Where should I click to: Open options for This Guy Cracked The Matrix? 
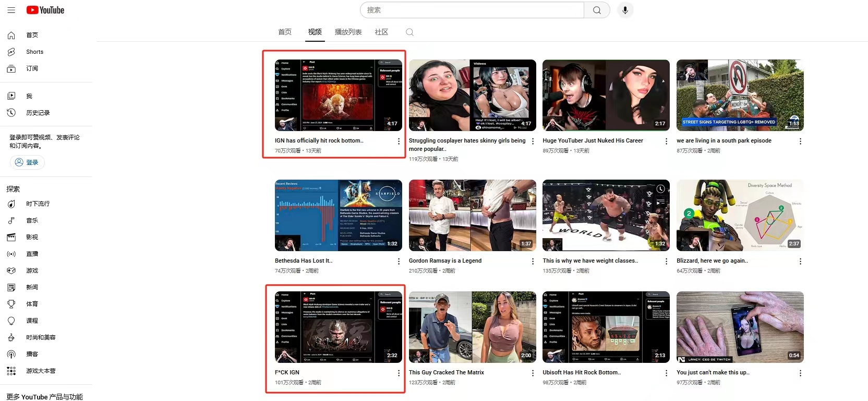533,373
